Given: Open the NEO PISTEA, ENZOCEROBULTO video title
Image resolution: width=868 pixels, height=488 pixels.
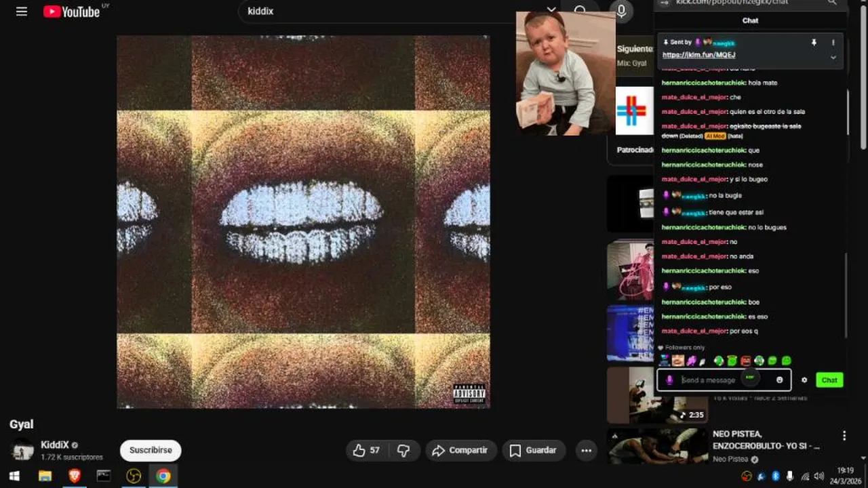Looking at the screenshot, I should click(x=766, y=440).
